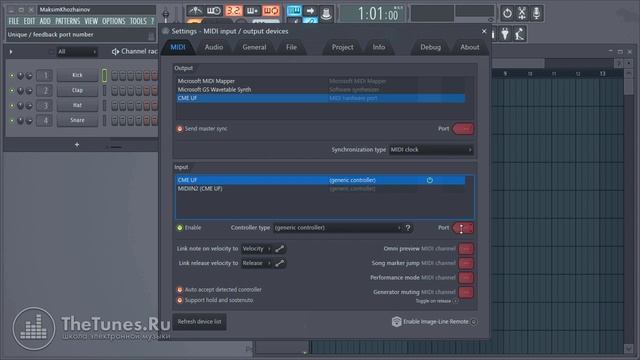This screenshot has width=640, height=360.
Task: Add channel with plus button
Action: tap(77, 144)
